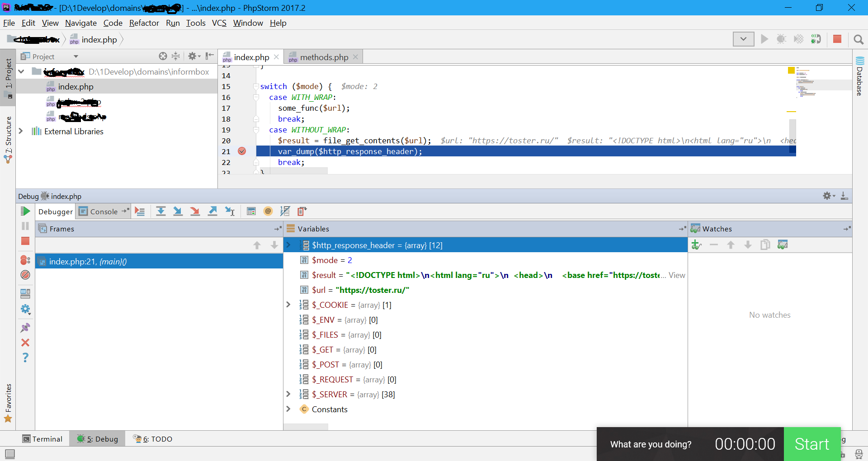The image size is (868, 461).
Task: Click Restore Layout icon in debug sidebar
Action: [25, 294]
